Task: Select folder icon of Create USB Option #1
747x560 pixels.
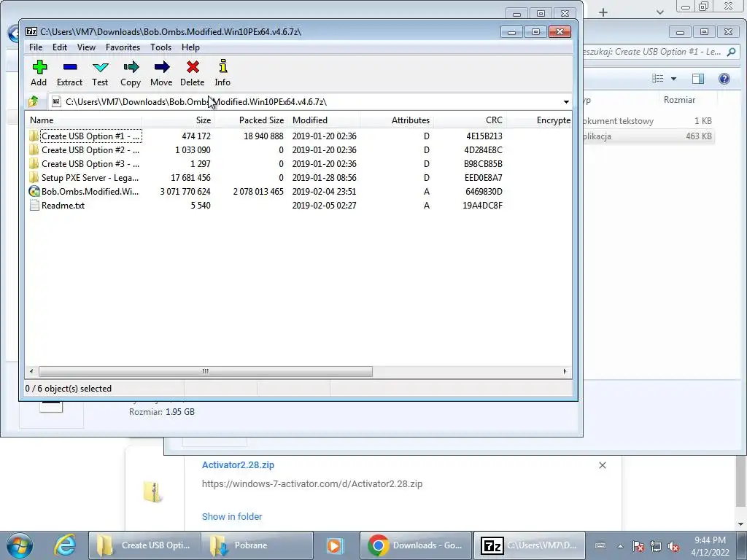Action: coord(34,136)
